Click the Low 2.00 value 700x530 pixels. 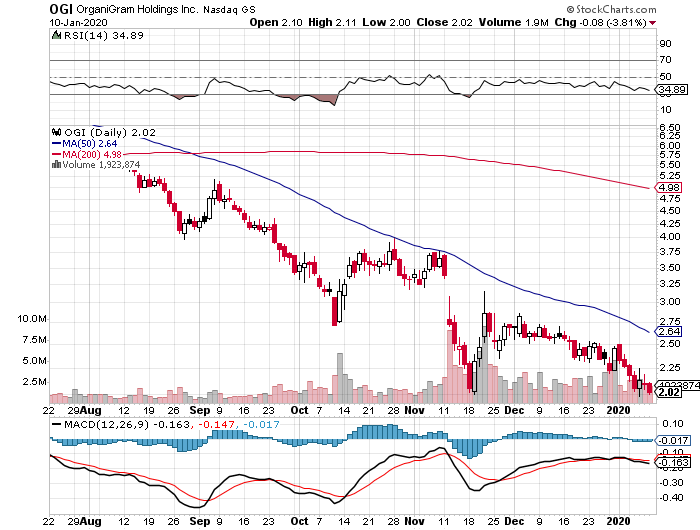(386, 22)
